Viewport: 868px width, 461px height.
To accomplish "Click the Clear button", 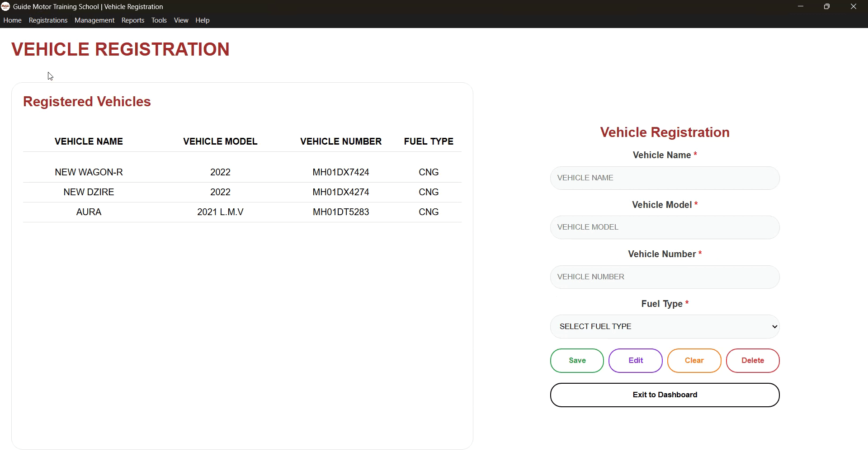I will pos(694,360).
